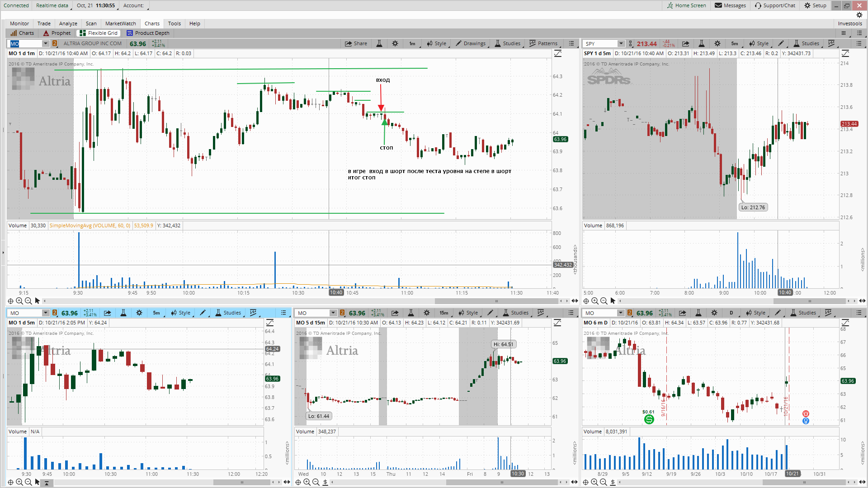Viewport: 868px width, 488px height.
Task: Click pencil drawing tool on MO 5m chart
Action: click(203, 313)
